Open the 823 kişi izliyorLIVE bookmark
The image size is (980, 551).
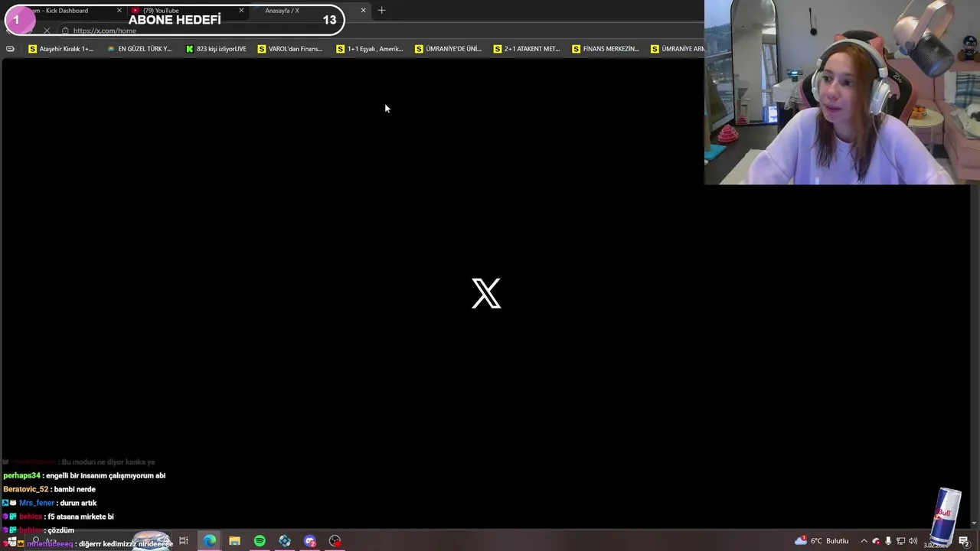click(216, 49)
